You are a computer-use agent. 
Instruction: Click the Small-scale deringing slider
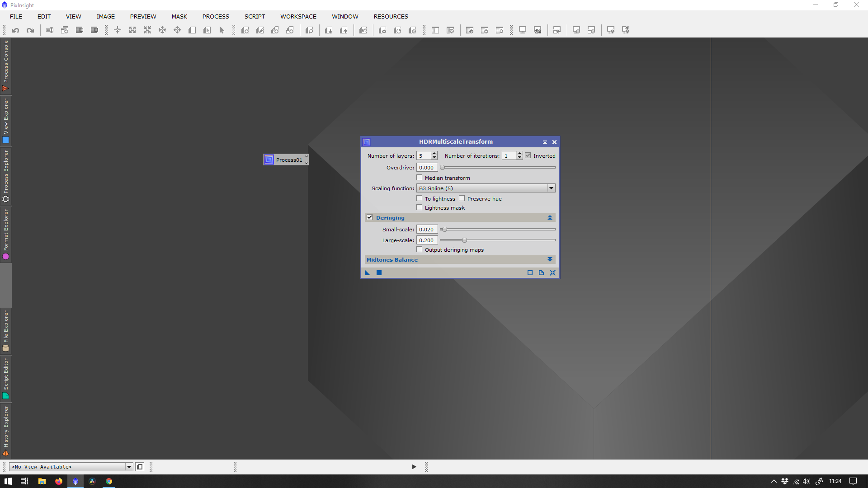498,230
